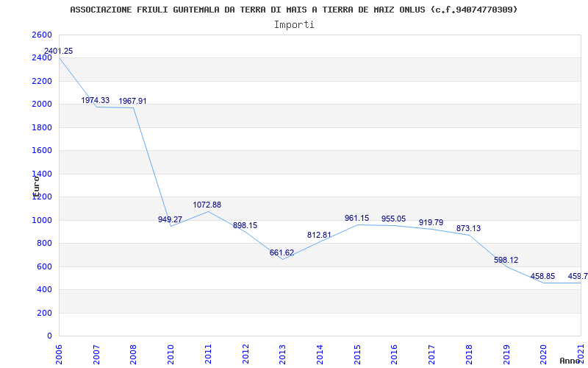
Task: Select the 458.85 data label
Action: click(x=542, y=277)
